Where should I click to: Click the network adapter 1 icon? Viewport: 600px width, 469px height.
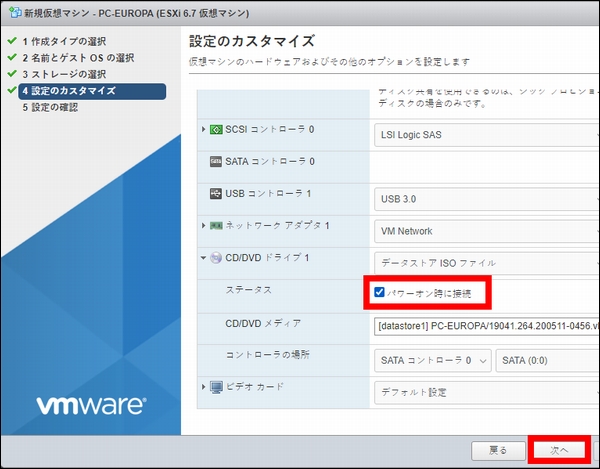216,226
